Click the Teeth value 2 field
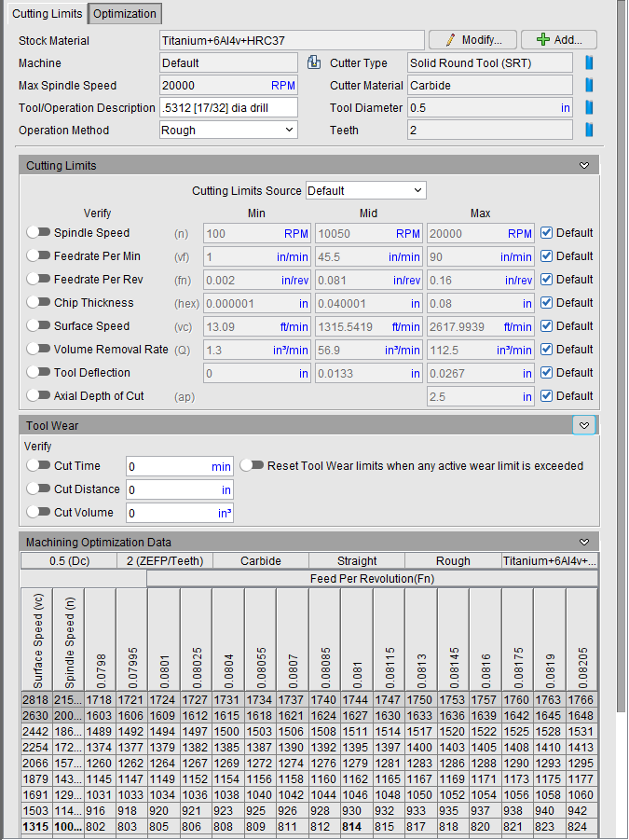The height and width of the screenshot is (840, 629). coord(490,131)
